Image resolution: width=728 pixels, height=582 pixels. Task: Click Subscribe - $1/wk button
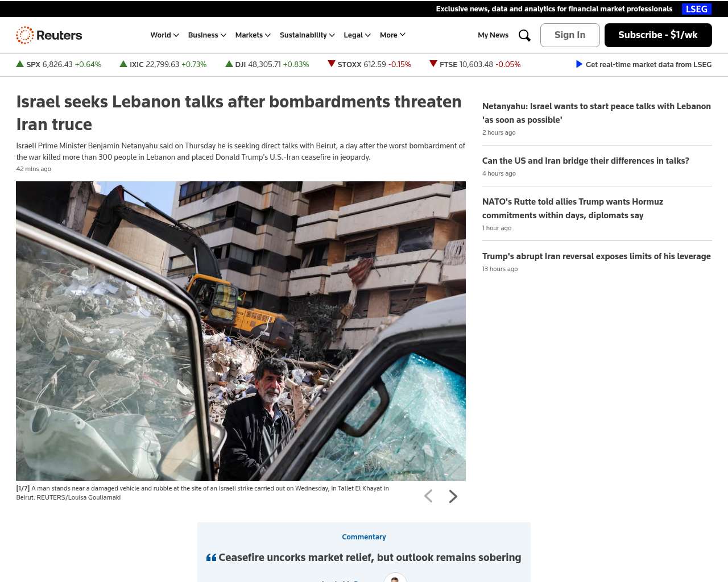pyautogui.click(x=658, y=35)
